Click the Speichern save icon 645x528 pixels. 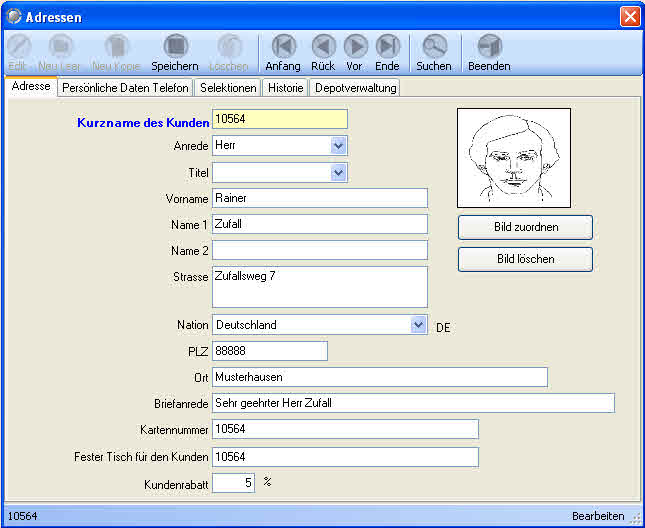175,47
